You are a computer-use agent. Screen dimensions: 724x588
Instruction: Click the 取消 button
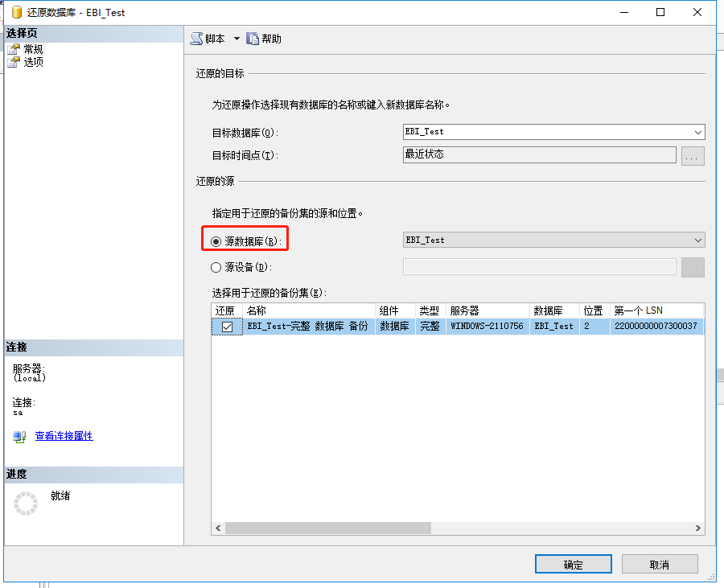[x=660, y=564]
